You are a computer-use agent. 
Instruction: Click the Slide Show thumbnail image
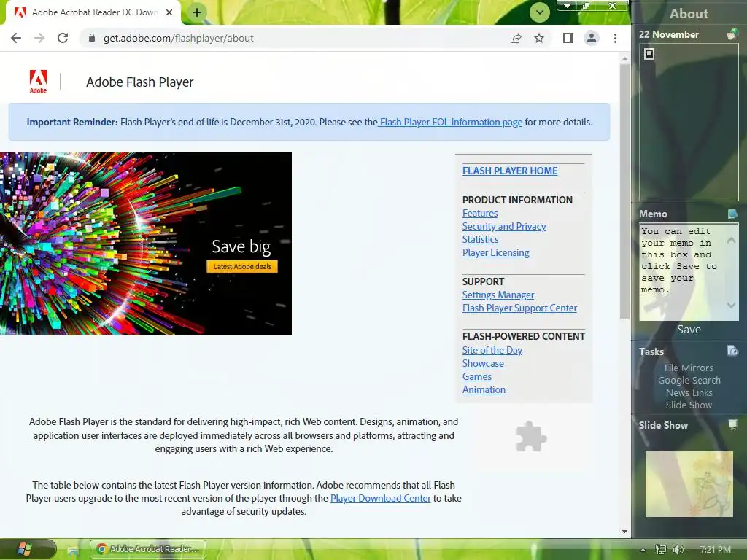pos(689,484)
